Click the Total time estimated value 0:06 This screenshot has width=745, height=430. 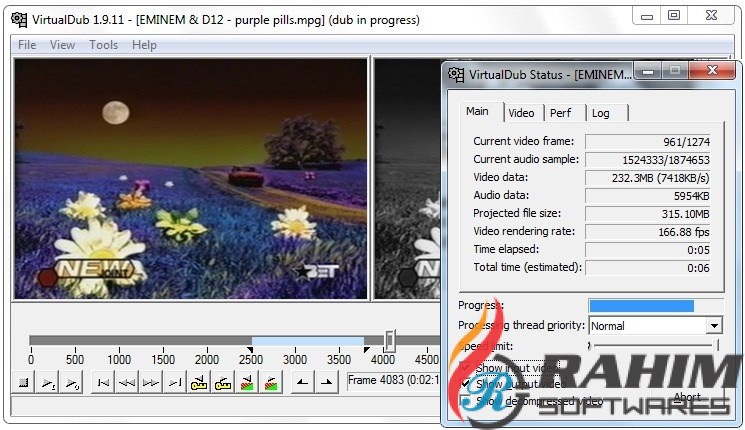tap(648, 268)
